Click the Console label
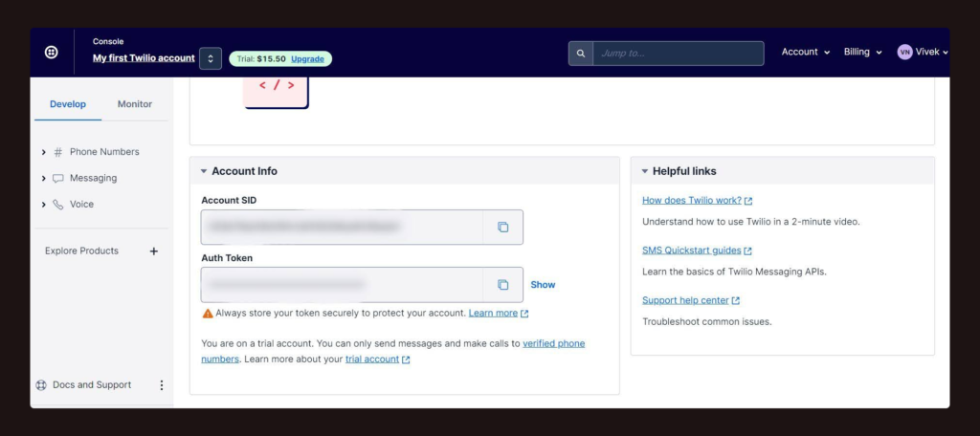980x436 pixels. click(x=108, y=42)
